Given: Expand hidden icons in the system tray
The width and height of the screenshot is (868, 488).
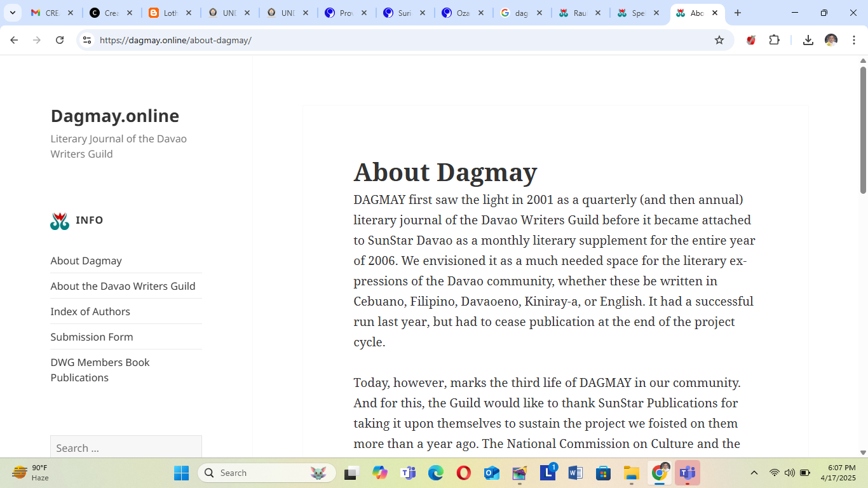Looking at the screenshot, I should [754, 473].
